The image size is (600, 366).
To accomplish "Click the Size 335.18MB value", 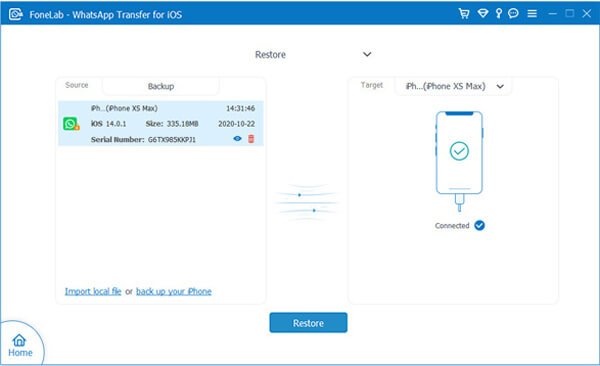I will point(172,124).
